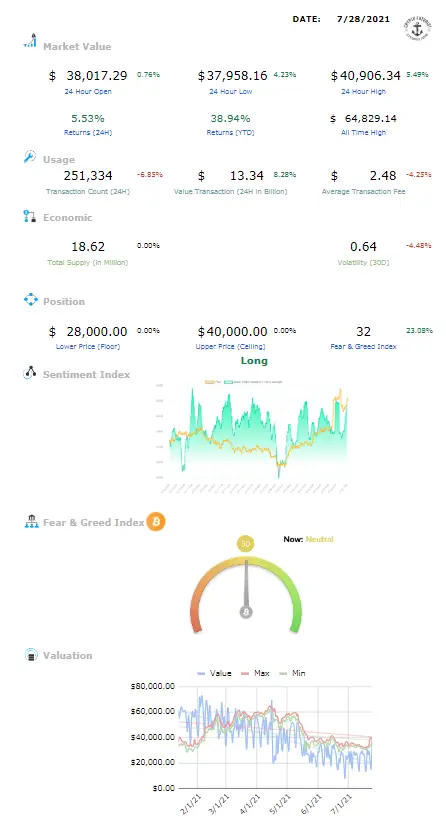Click the -4.48% volatility change

click(x=419, y=245)
